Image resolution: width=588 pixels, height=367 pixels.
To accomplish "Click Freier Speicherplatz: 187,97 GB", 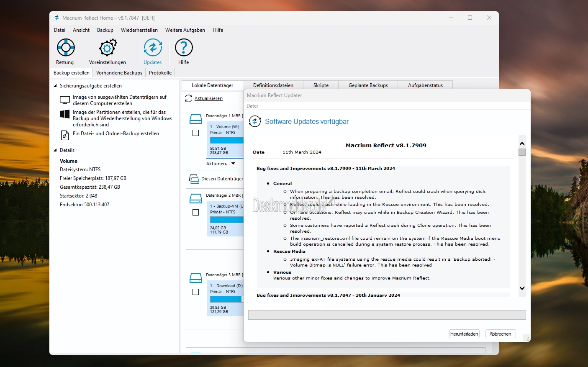I will [x=93, y=178].
